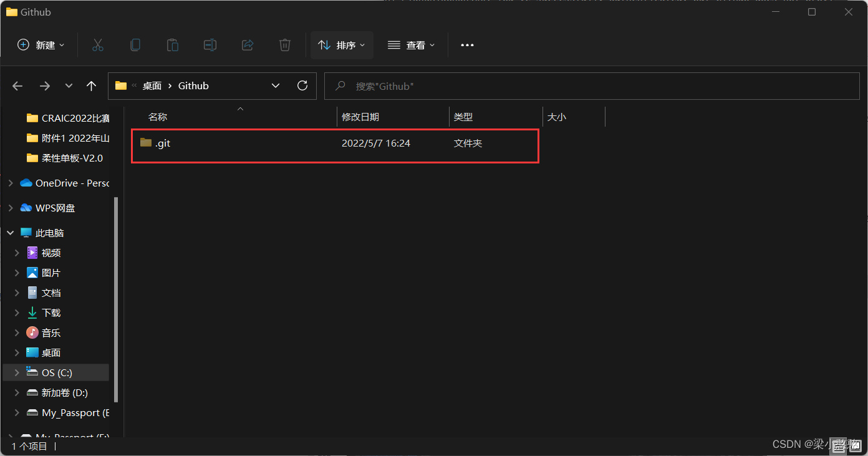868x456 pixels.
Task: Click the search "Github" box
Action: coord(592,86)
